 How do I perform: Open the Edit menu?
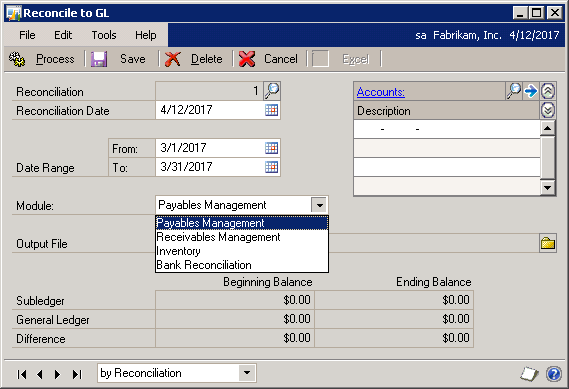click(63, 35)
